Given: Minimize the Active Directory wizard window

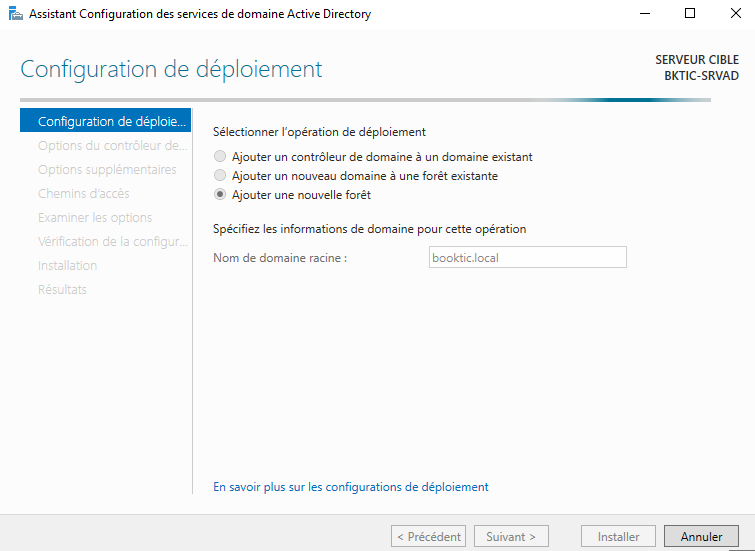Looking at the screenshot, I should (x=645, y=13).
